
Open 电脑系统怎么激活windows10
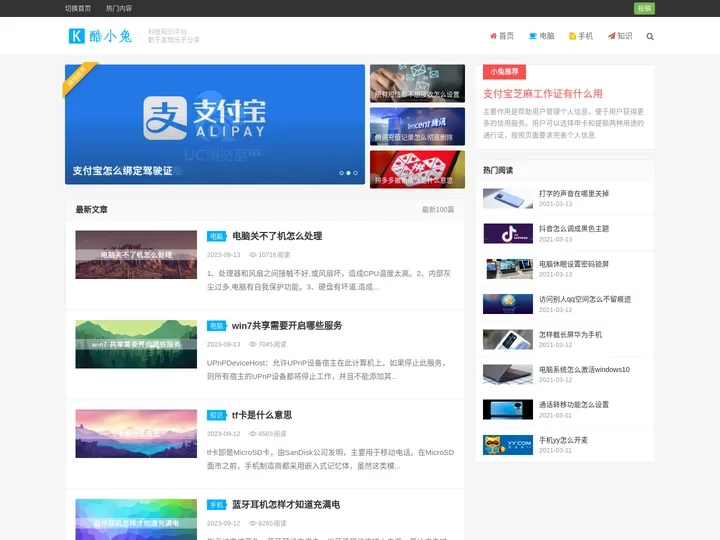pyautogui.click(x=585, y=369)
